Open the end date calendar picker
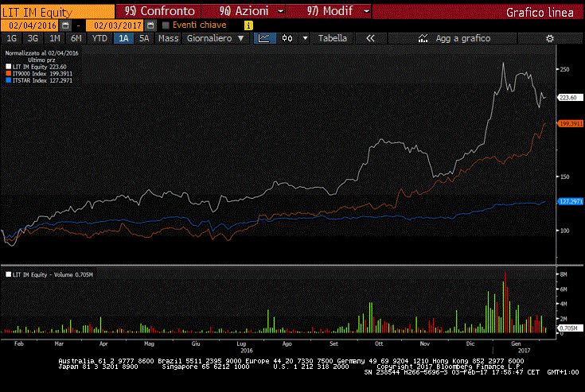585x392 pixels. [x=150, y=25]
